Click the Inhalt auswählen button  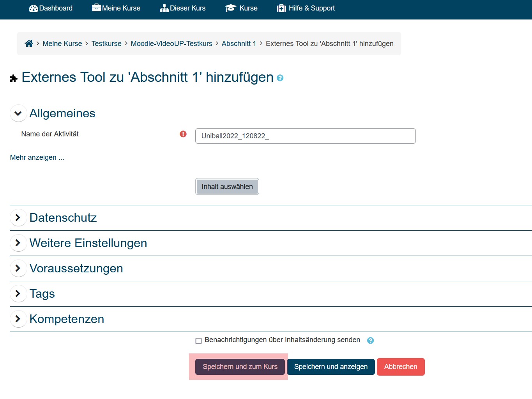(x=227, y=187)
